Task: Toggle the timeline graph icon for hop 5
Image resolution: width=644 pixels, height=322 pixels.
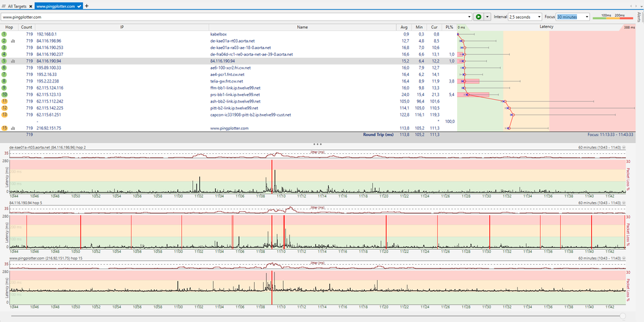Action: point(13,61)
